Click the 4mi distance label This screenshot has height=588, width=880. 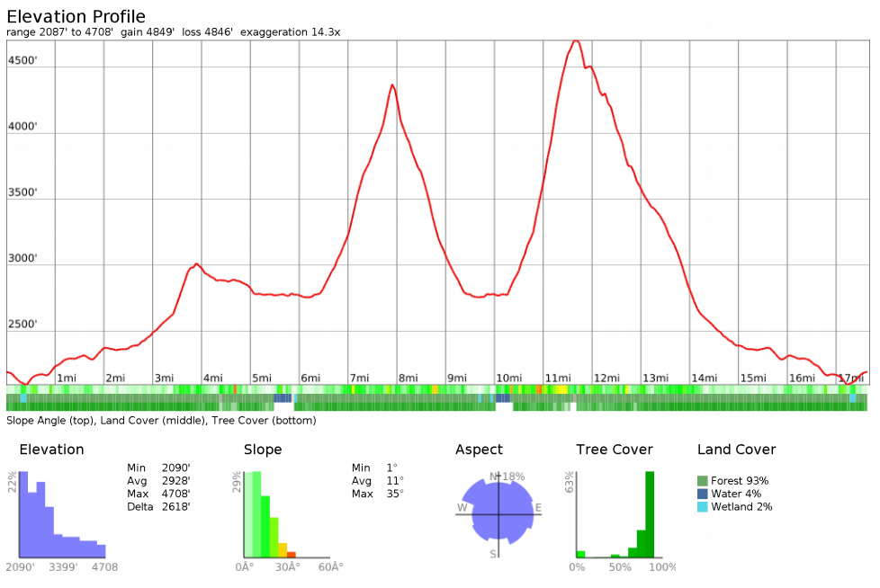(213, 379)
